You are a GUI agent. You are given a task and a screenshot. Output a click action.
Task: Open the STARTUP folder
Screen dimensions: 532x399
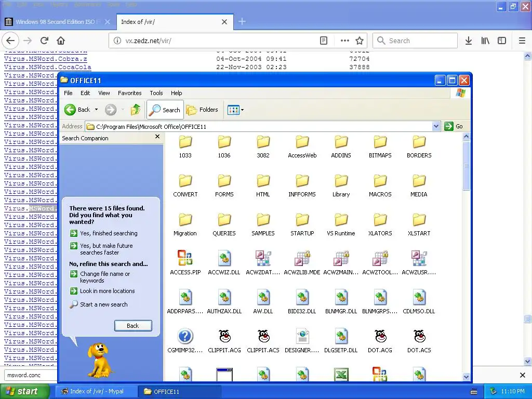[x=302, y=220]
